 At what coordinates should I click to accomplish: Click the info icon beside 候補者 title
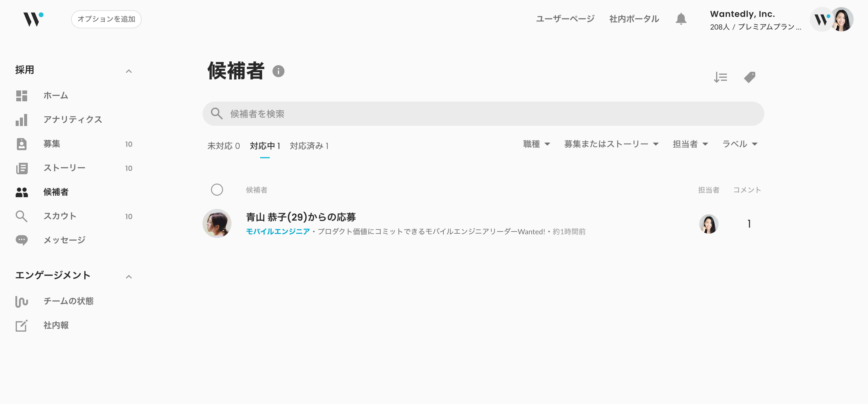(278, 71)
